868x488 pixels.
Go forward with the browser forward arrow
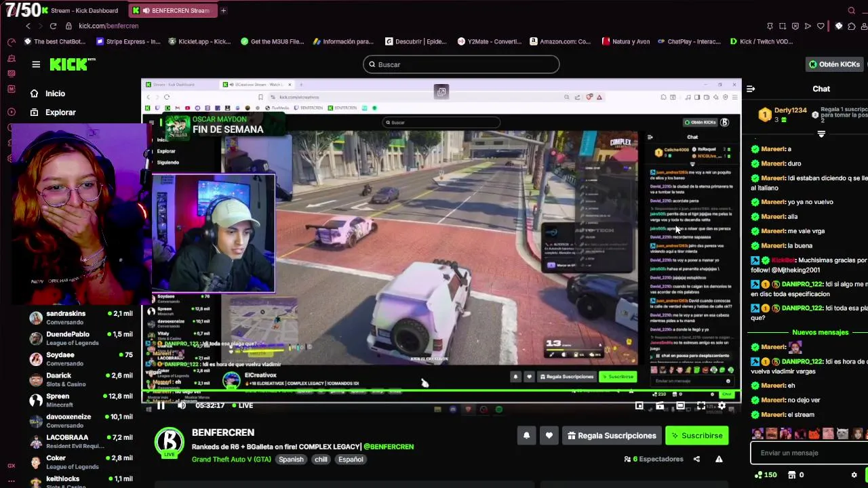click(39, 26)
